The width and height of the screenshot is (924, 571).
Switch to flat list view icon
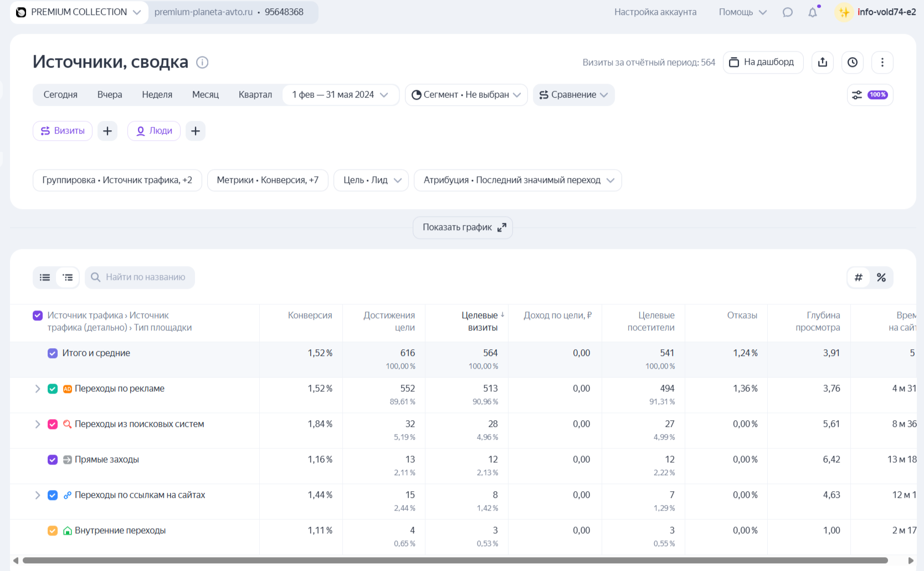(x=45, y=277)
